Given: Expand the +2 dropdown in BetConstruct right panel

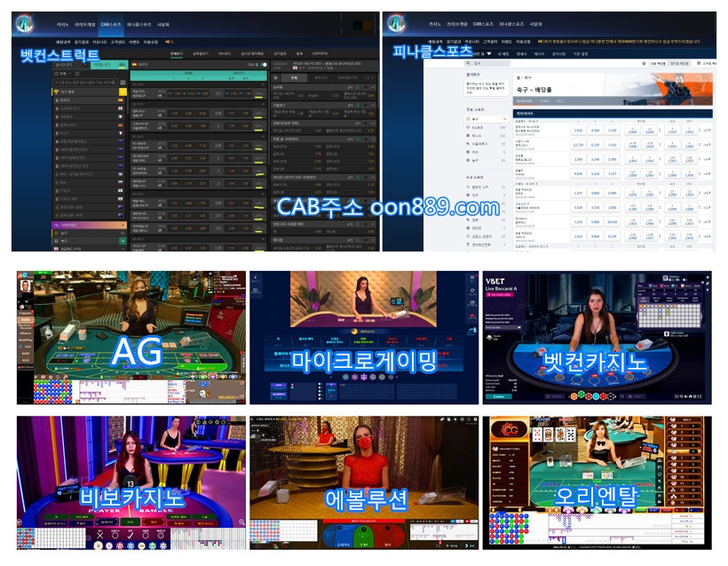Looking at the screenshot, I should (369, 77).
